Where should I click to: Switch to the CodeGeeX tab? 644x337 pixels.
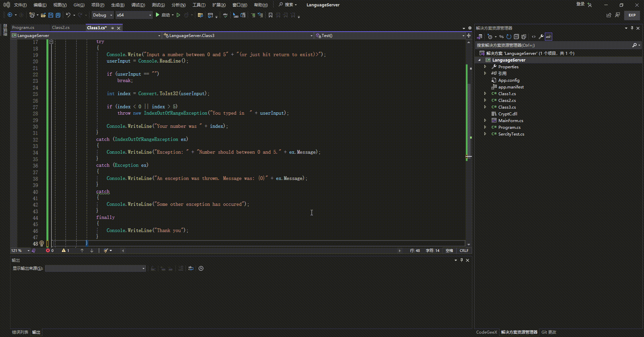pyautogui.click(x=486, y=332)
